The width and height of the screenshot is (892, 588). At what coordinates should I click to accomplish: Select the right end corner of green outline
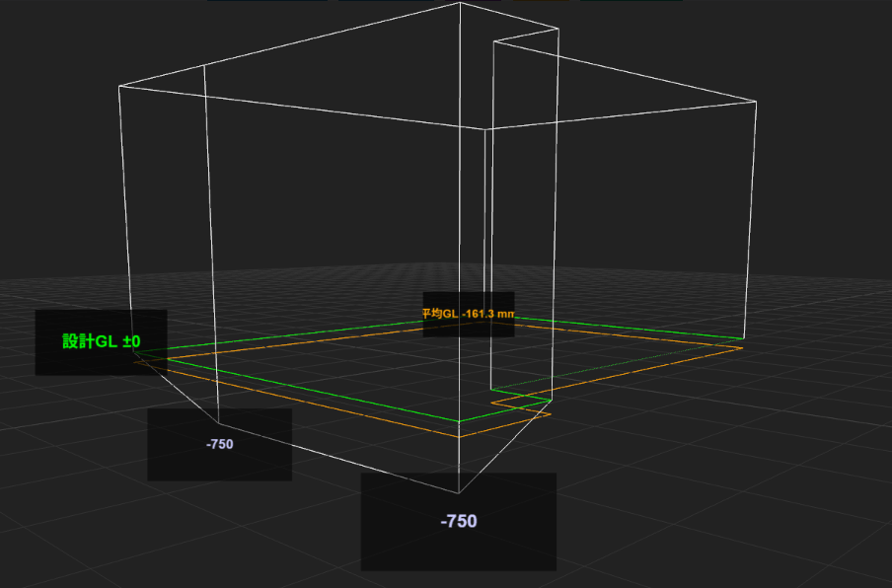[742, 338]
